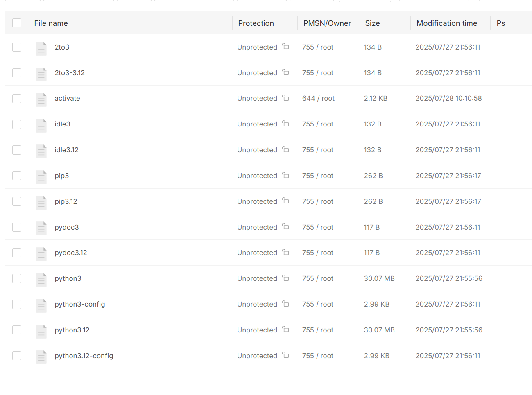
Task: Click the file icon next to idle3
Action: point(41,125)
